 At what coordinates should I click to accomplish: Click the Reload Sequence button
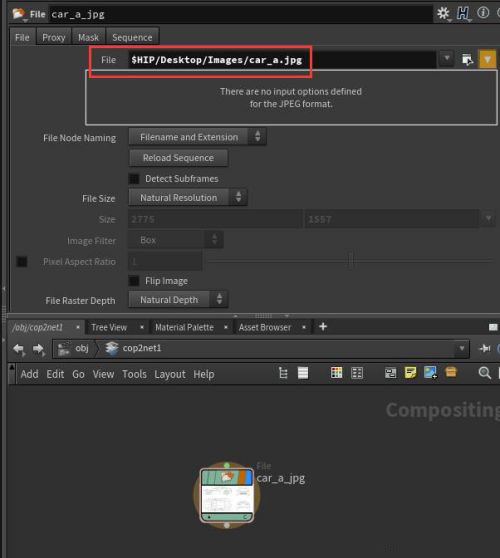point(178,158)
